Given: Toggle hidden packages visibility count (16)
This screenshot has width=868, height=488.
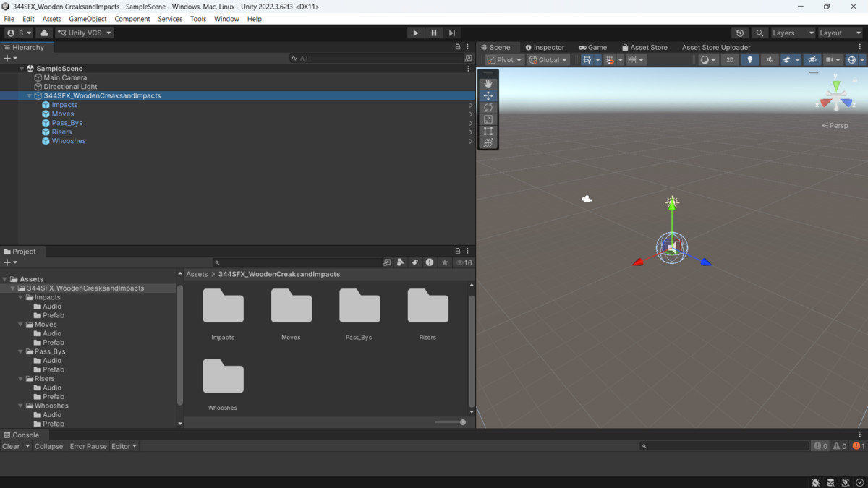Looking at the screenshot, I should click(x=463, y=262).
